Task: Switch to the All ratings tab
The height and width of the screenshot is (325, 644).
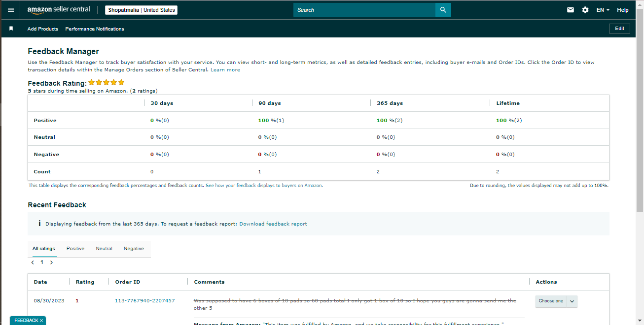Action: point(44,249)
